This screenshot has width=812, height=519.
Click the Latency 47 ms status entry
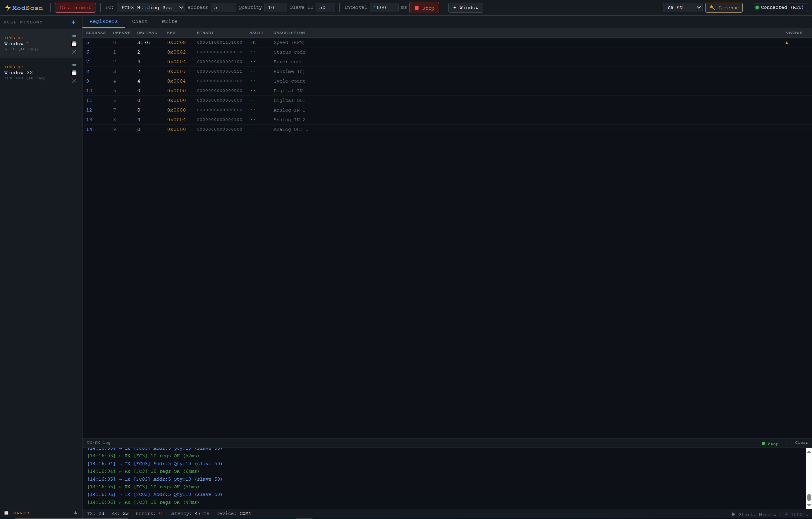[189, 514]
